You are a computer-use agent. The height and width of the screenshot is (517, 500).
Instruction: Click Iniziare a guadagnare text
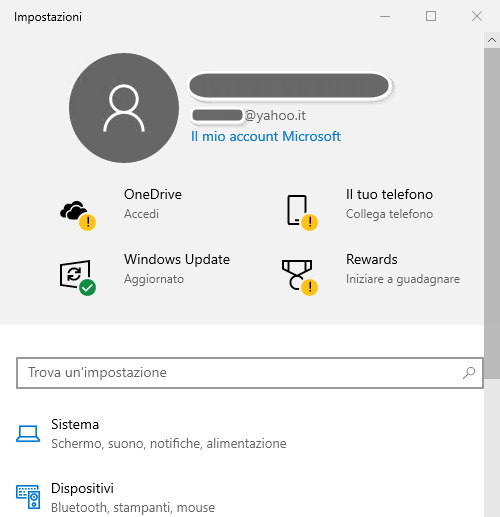403,279
